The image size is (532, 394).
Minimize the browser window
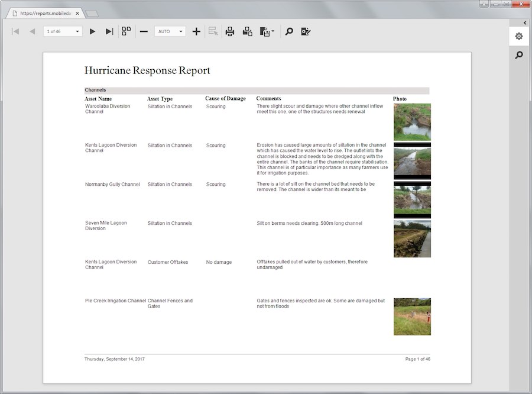[496, 4]
